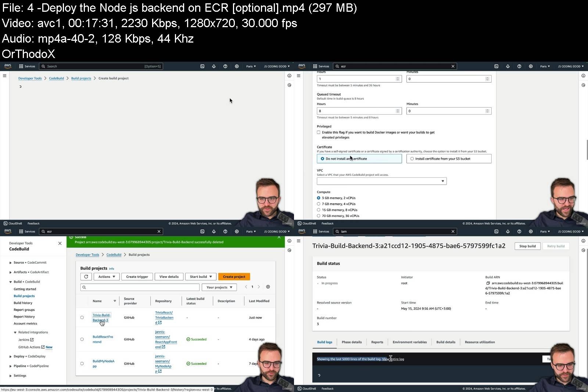The height and width of the screenshot is (392, 588).
Task: Open info panel icon at right of top-left frame
Action: click(x=289, y=76)
